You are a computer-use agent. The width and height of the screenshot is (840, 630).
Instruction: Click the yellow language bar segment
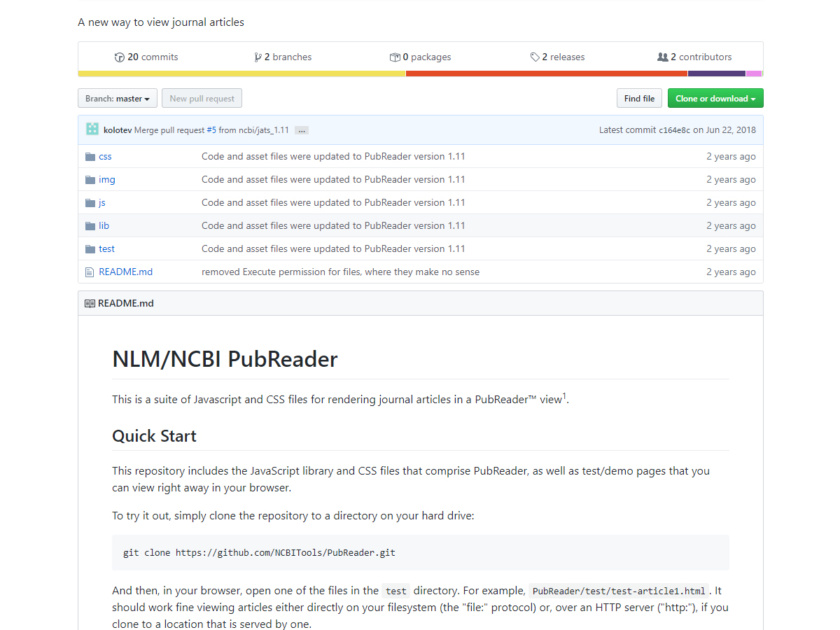[241, 73]
